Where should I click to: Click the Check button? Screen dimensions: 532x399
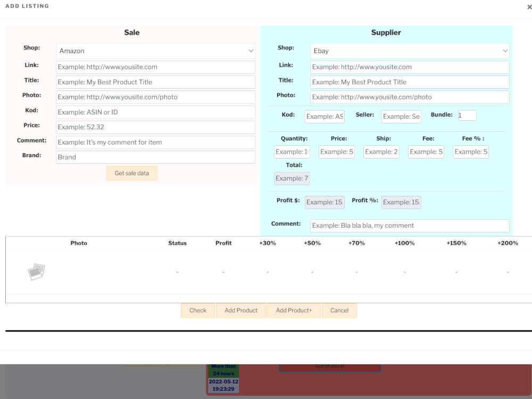point(198,311)
